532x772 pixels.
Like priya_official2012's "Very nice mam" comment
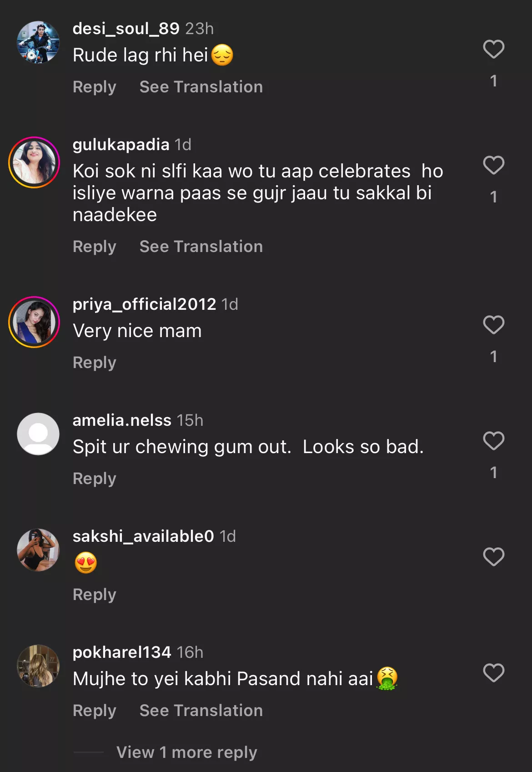pos(493,325)
